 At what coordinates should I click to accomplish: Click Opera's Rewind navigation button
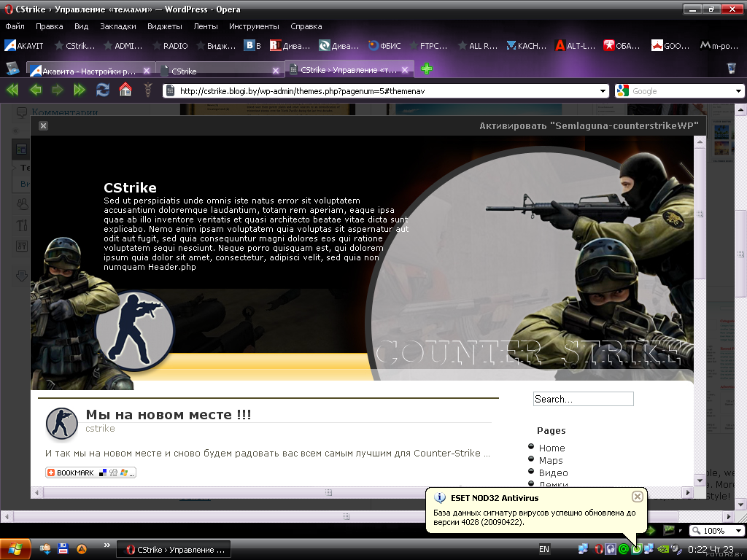pyautogui.click(x=12, y=90)
